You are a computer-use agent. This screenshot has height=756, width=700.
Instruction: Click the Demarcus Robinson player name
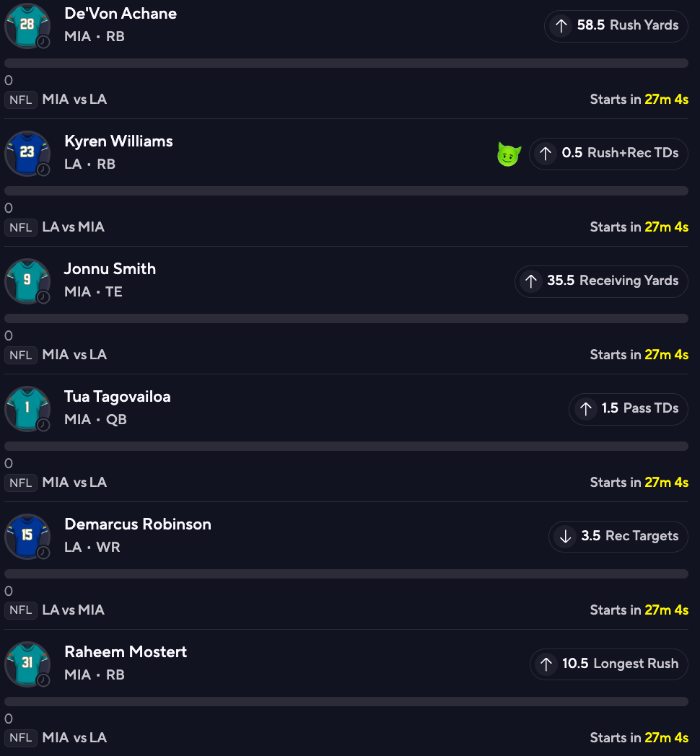(138, 524)
